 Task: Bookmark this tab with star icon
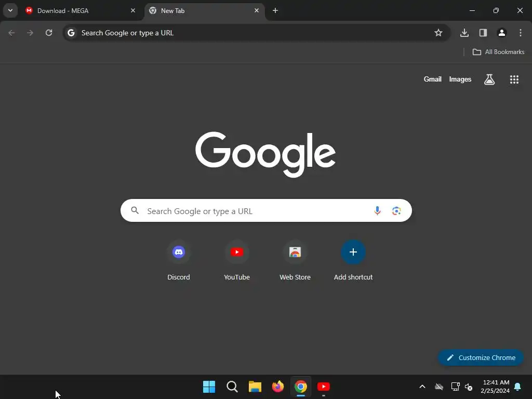[x=438, y=33]
